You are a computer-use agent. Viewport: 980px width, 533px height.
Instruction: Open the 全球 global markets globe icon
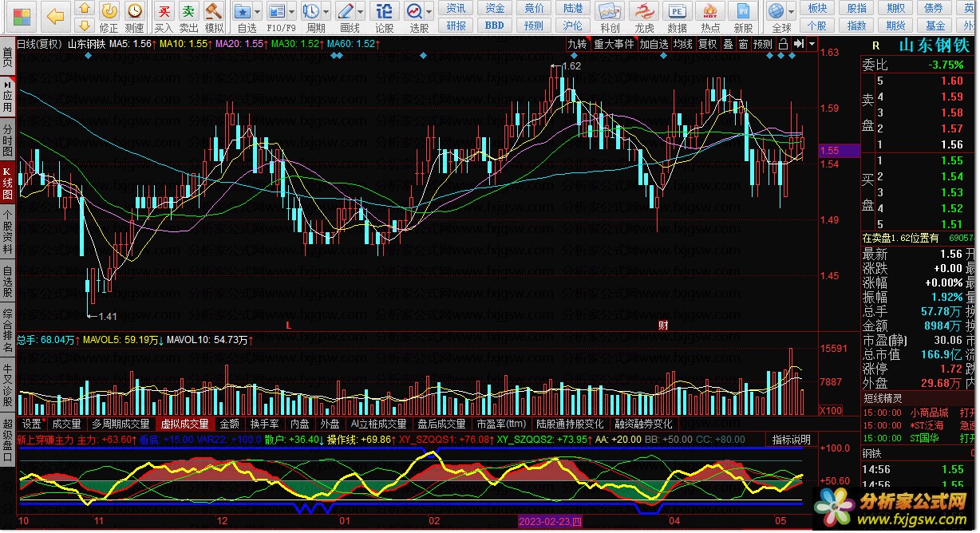point(776,11)
